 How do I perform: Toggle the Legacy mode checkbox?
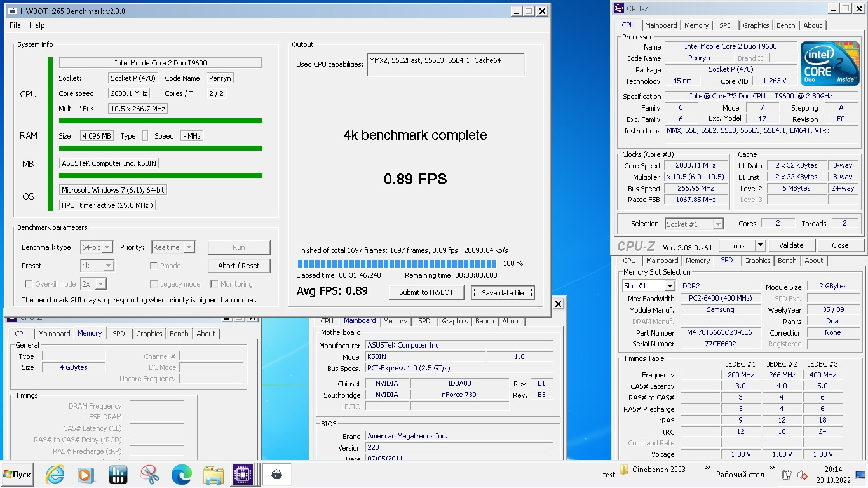point(154,284)
